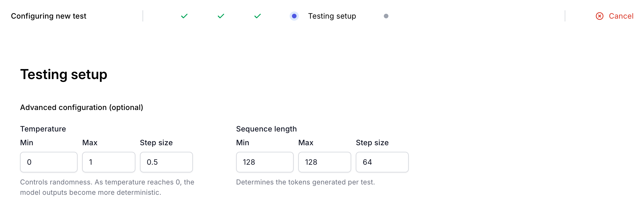This screenshot has width=644, height=224.
Task: Click the temperature randomness description text
Action: pos(107,187)
